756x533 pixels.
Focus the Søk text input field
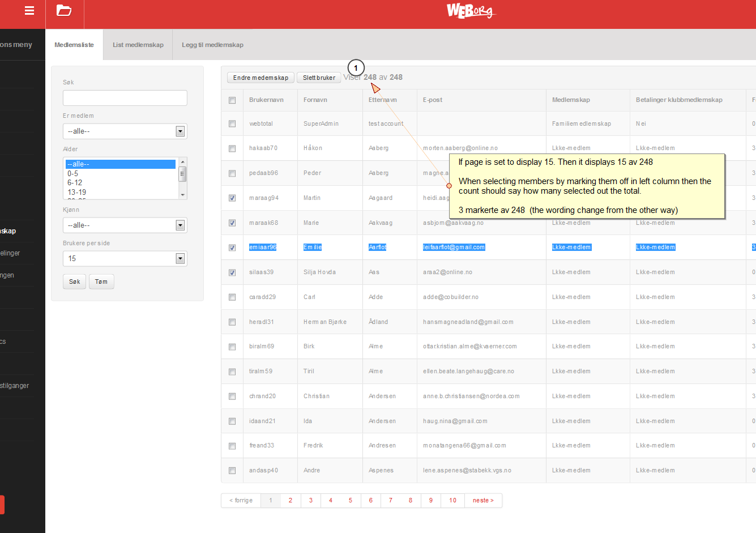pos(125,98)
